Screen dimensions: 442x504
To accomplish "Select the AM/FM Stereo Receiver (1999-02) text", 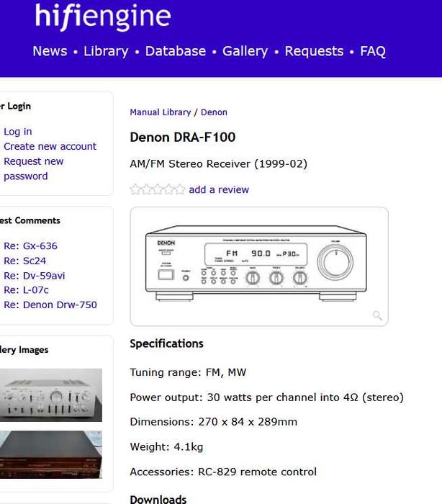I will 219,164.
